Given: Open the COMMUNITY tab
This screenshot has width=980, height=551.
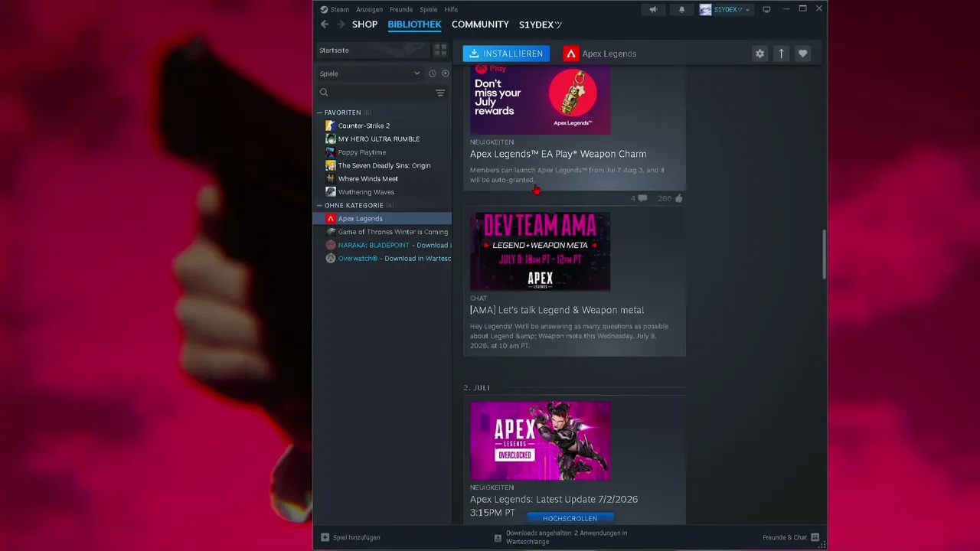Looking at the screenshot, I should (x=480, y=24).
